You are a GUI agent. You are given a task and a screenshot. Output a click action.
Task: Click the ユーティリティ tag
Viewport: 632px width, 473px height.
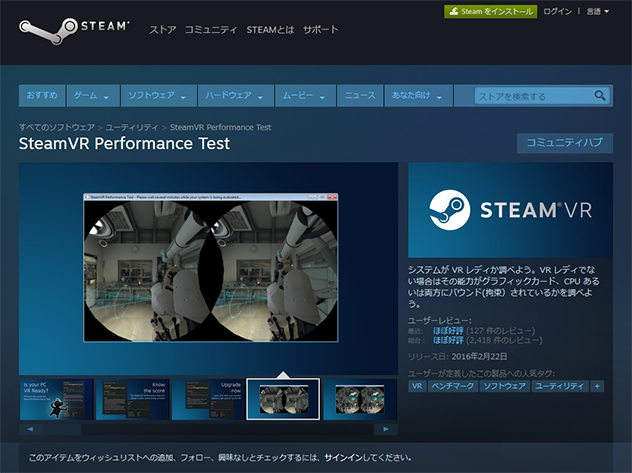click(x=560, y=386)
